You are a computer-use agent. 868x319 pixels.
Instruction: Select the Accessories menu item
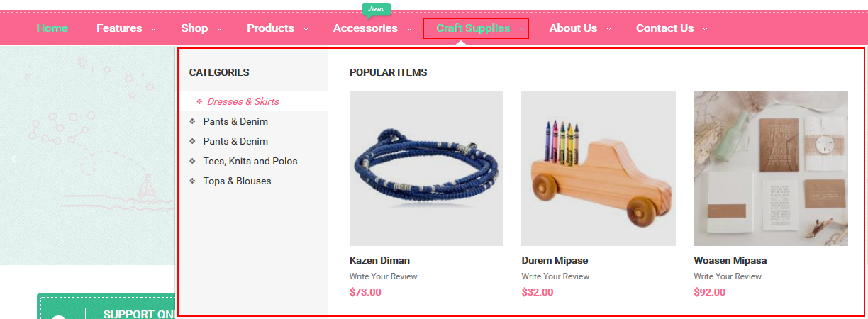[x=365, y=28]
